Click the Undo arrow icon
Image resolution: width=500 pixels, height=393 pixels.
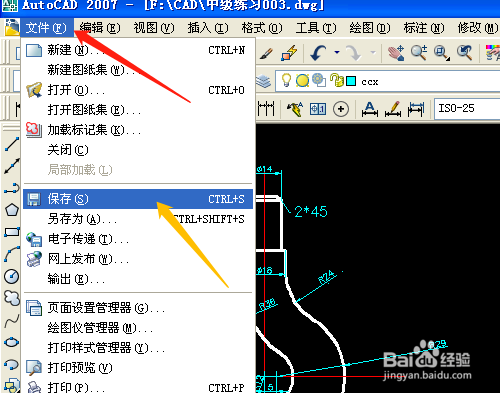pos(318,53)
